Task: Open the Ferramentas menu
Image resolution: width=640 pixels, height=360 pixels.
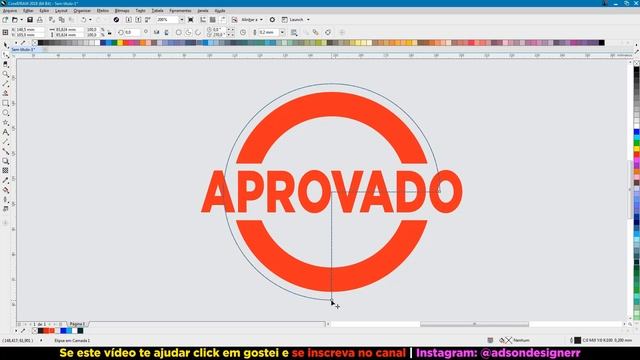Action: 180,11
